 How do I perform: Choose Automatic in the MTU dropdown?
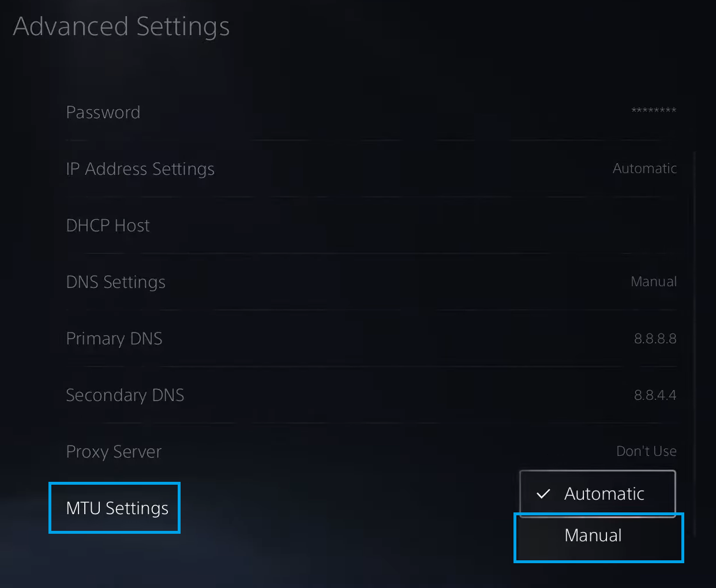pos(603,494)
